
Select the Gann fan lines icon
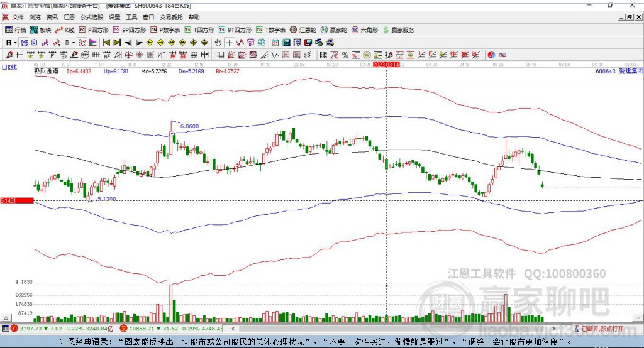[231, 55]
